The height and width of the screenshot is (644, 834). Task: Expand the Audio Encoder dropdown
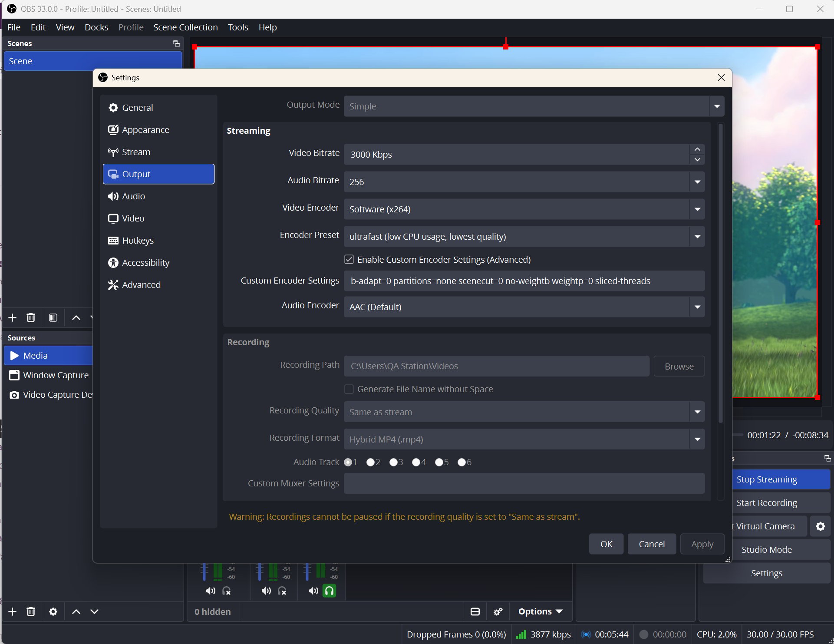click(697, 307)
